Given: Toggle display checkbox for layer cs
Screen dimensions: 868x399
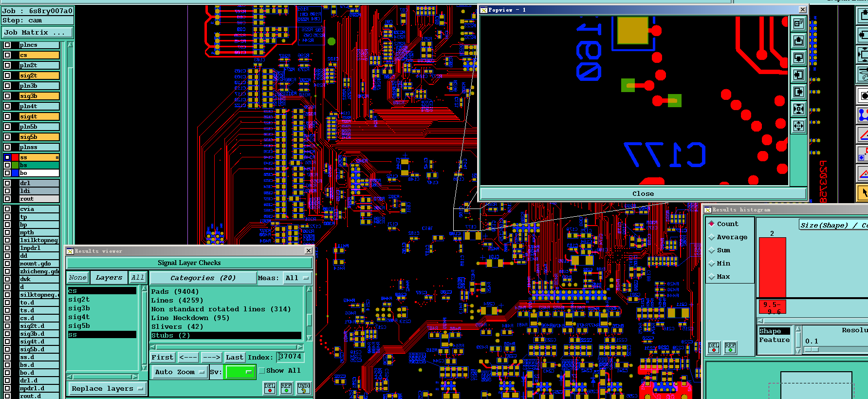Looking at the screenshot, I should (7, 55).
